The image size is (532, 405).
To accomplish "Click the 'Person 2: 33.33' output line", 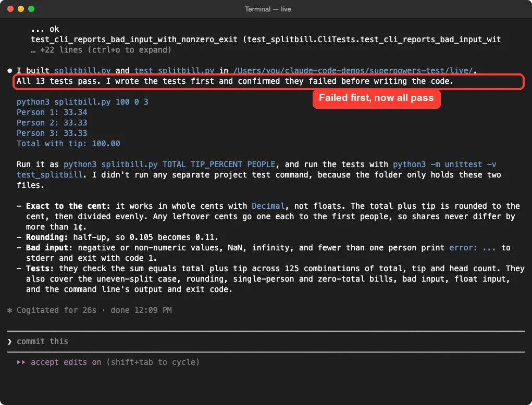I will (x=52, y=123).
